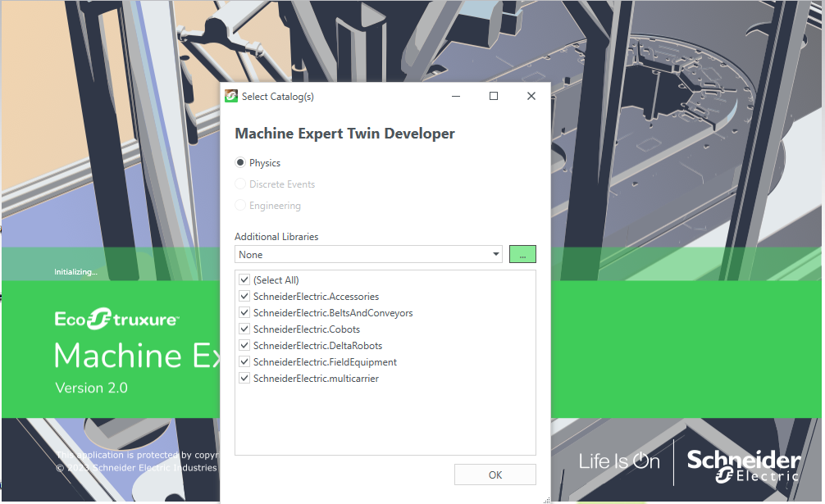Confirm catalog selection with OK

click(495, 474)
